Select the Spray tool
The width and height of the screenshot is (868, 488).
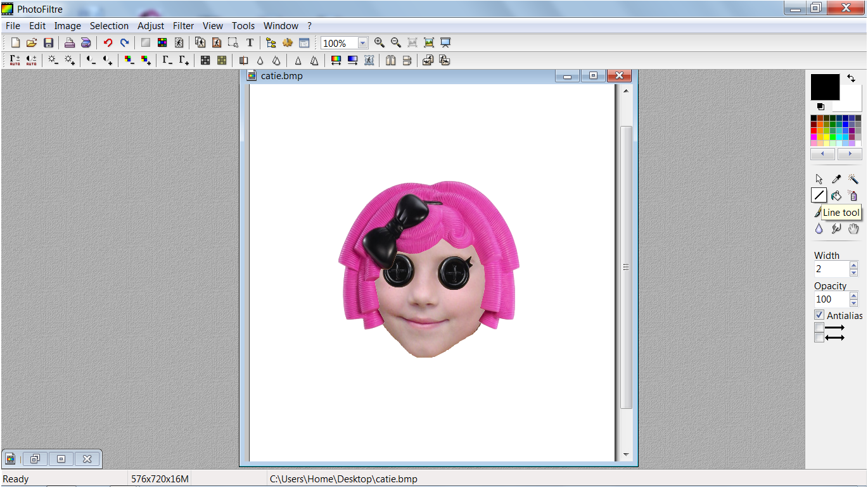(x=853, y=196)
